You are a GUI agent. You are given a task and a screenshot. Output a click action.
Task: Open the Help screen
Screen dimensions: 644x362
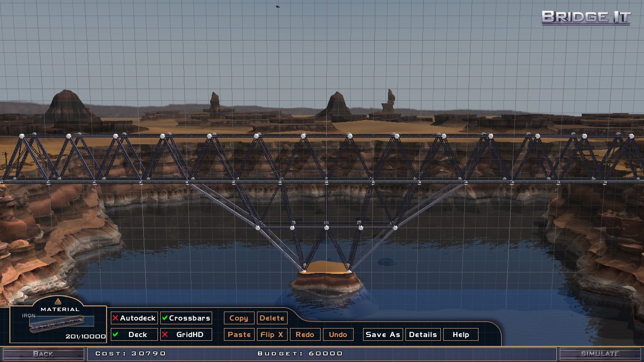(461, 335)
